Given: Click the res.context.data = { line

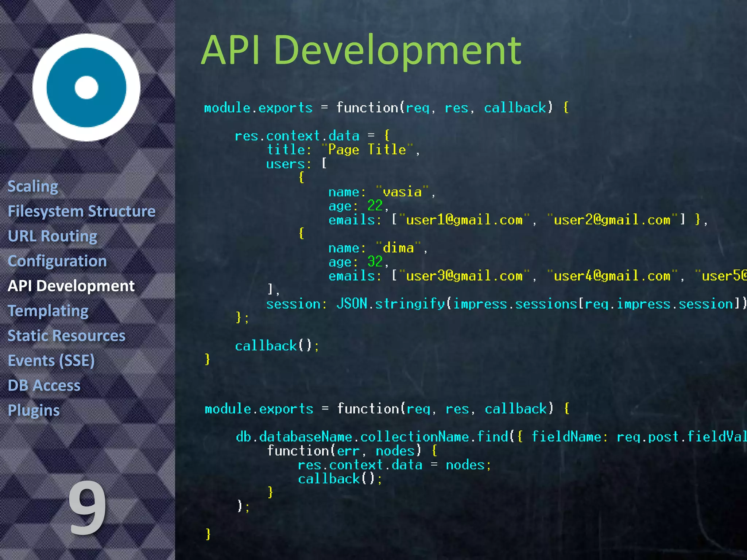Looking at the screenshot, I should 312,136.
